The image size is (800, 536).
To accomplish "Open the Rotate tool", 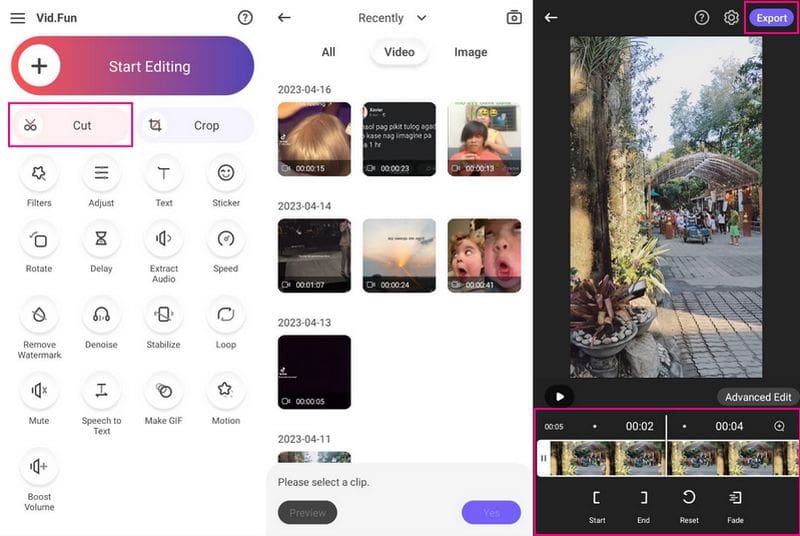I will pos(39,248).
